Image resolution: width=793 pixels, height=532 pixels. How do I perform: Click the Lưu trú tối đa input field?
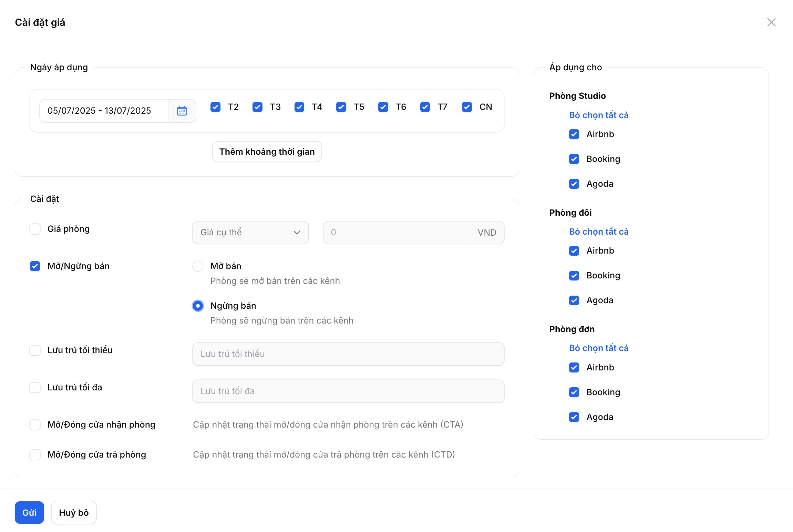click(348, 391)
